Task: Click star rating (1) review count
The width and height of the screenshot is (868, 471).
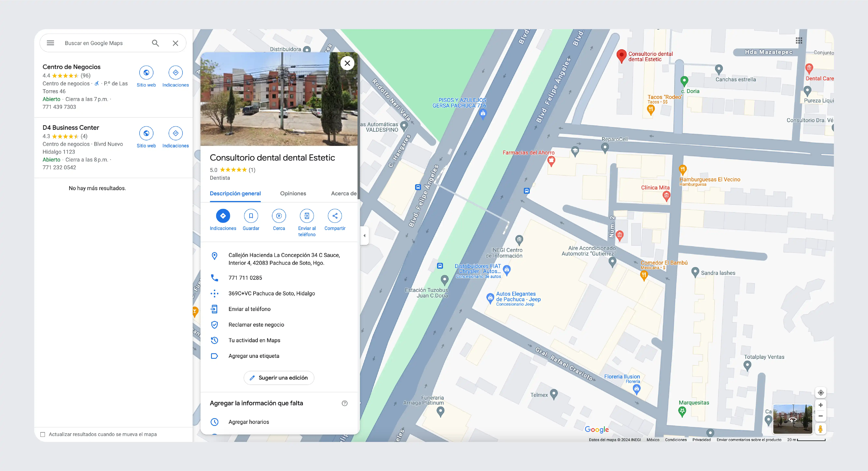Action: tap(252, 170)
